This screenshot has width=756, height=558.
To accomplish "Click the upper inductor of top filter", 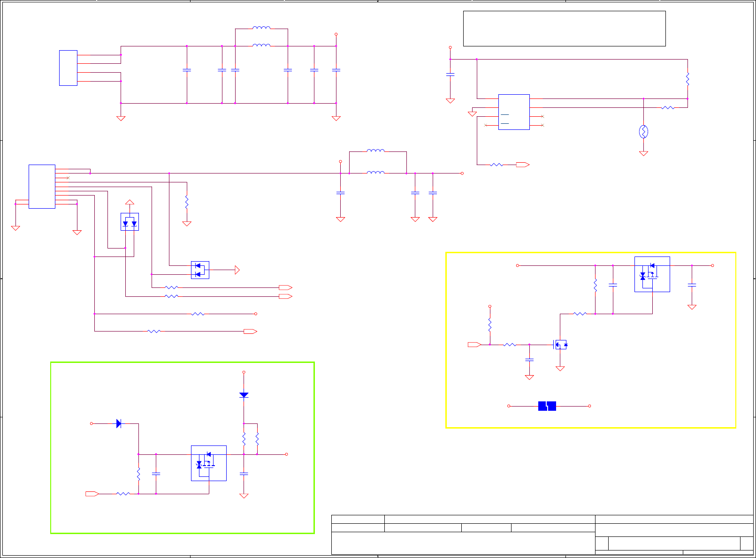I will pyautogui.click(x=261, y=28).
